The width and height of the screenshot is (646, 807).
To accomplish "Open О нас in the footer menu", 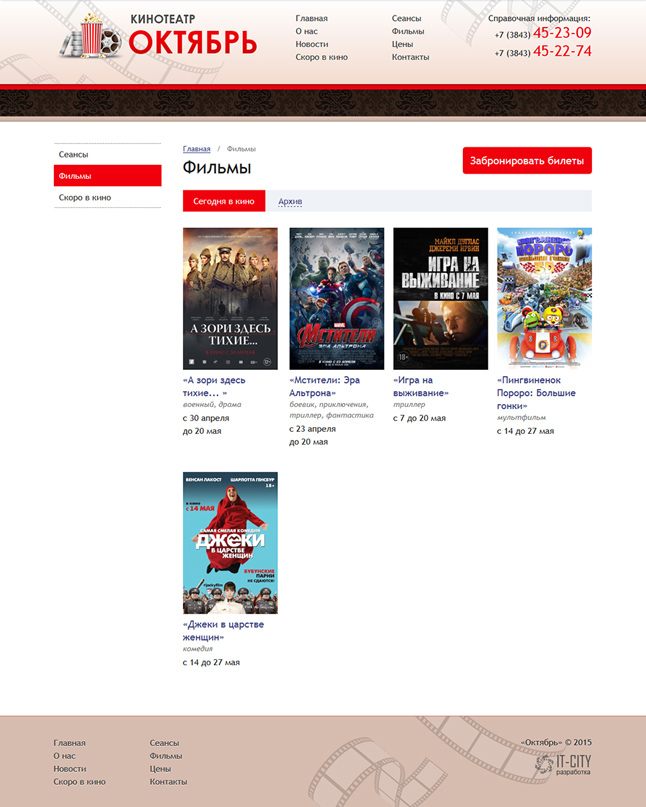I will tap(64, 756).
